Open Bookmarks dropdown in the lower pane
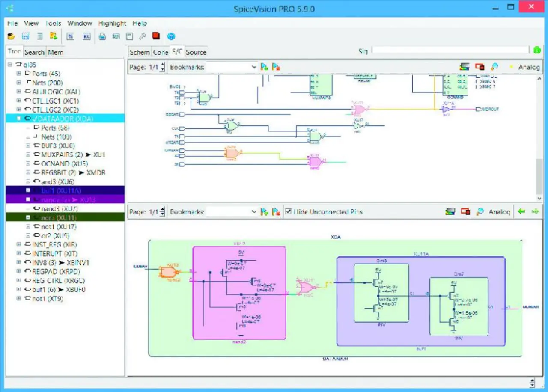Image resolution: width=548 pixels, height=392 pixels. pyautogui.click(x=253, y=212)
